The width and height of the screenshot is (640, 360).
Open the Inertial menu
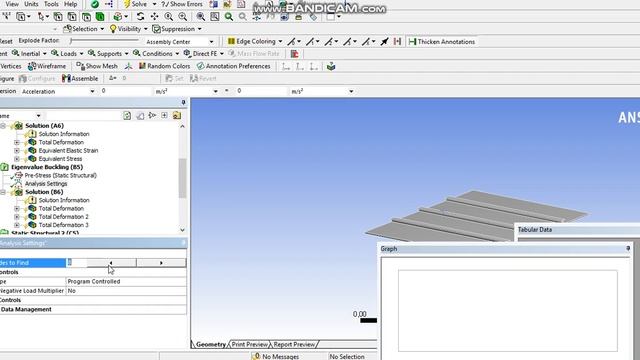pos(29,53)
